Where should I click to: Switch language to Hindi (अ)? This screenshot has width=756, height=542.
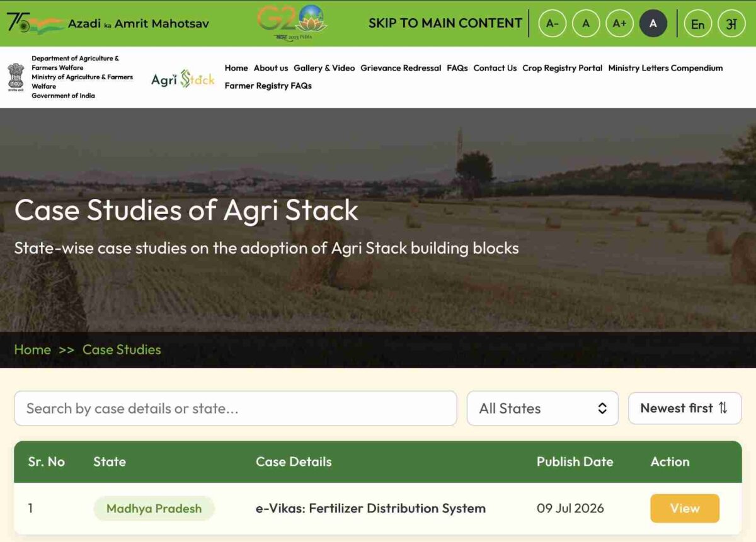pyautogui.click(x=731, y=24)
